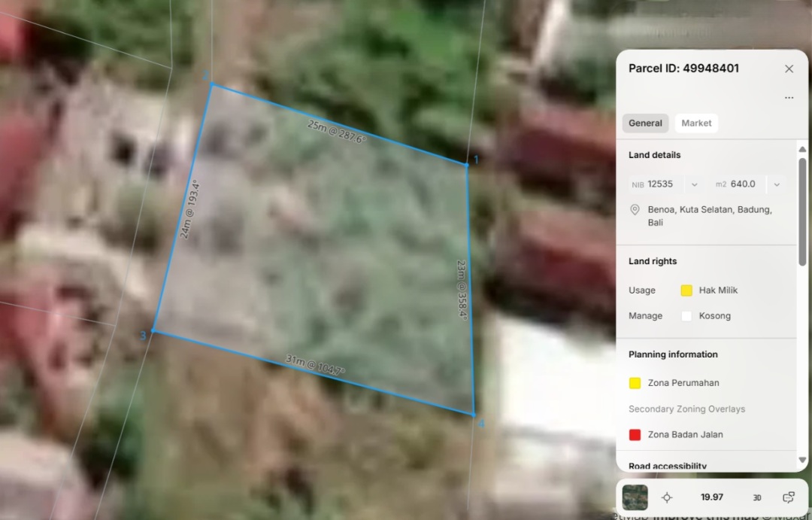Screen dimensions: 812x520
Task: Select parcel vertex 1 on the map
Action: pos(466,164)
